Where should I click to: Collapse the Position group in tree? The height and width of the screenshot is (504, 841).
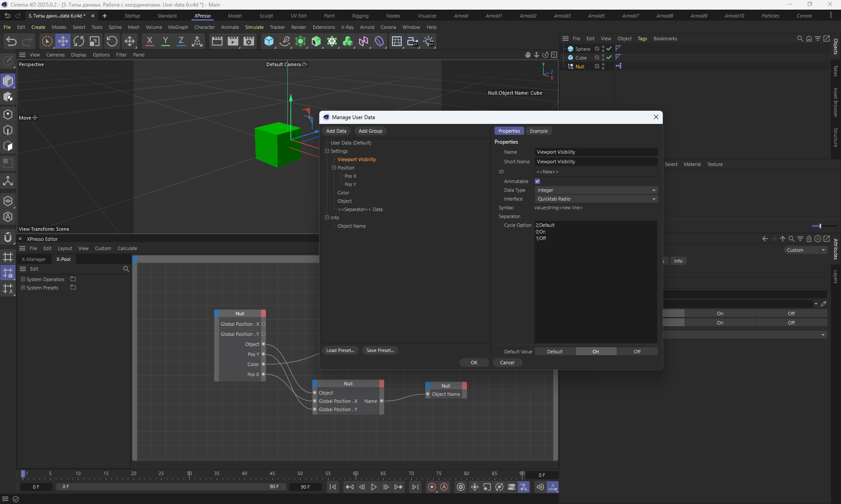(334, 168)
